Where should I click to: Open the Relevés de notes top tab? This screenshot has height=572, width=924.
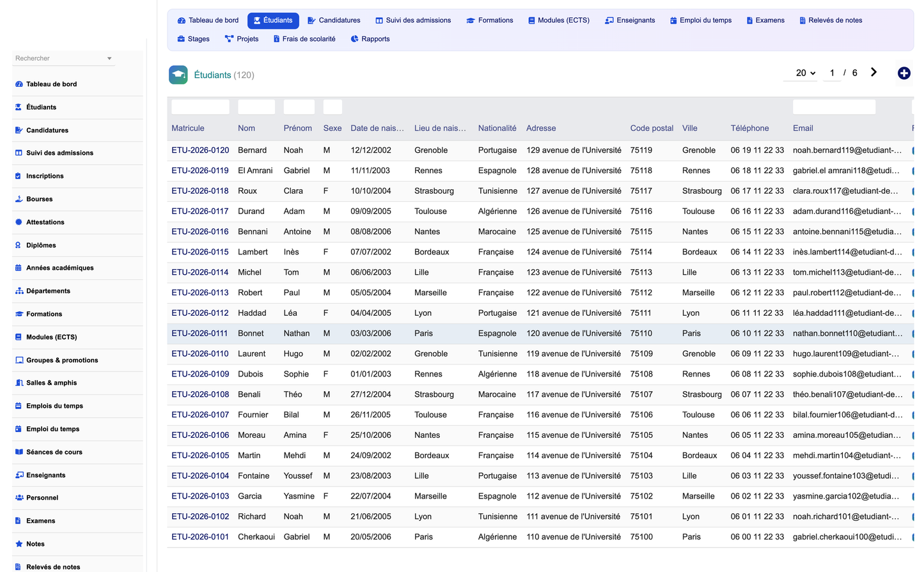click(x=831, y=20)
